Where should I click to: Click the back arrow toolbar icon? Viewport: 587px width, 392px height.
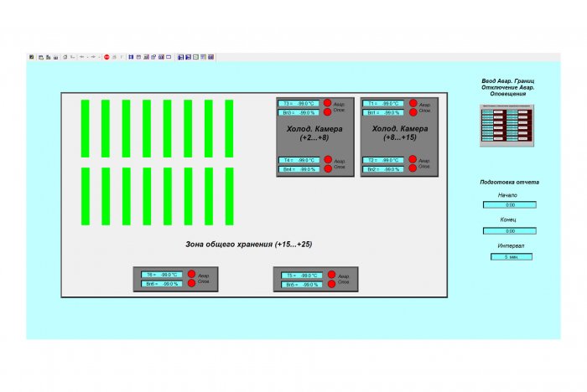tap(81, 57)
